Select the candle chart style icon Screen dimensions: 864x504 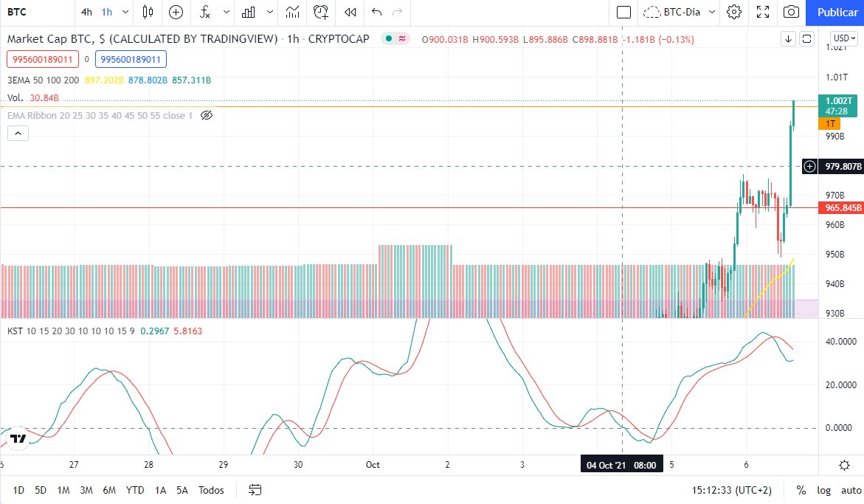coord(148,13)
